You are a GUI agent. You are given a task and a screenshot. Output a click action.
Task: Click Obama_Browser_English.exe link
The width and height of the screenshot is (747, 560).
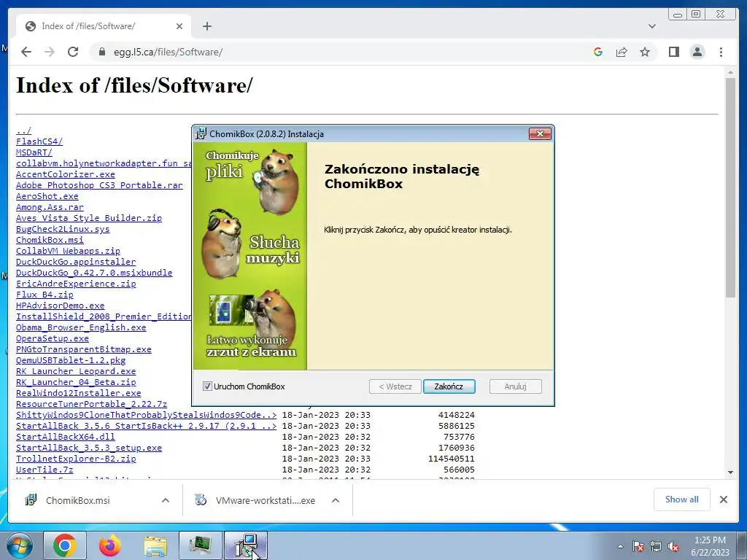pyautogui.click(x=81, y=327)
